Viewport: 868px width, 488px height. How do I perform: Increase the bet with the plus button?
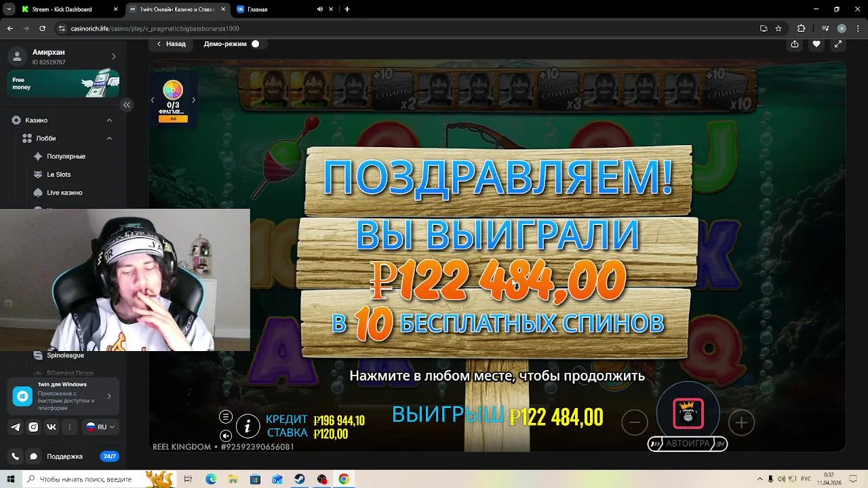point(741,423)
